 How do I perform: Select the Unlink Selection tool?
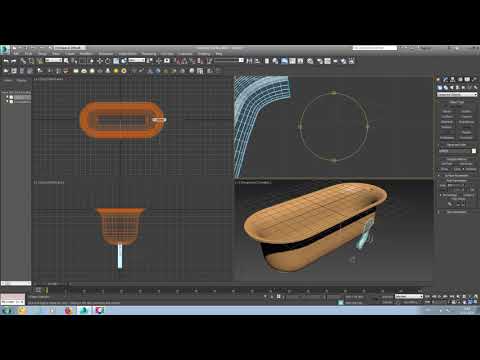(x=31, y=61)
